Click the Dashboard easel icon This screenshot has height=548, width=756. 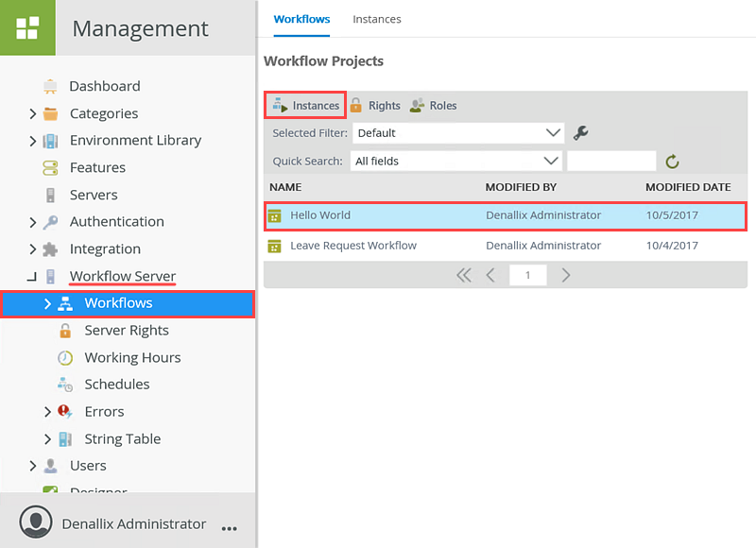(50, 86)
